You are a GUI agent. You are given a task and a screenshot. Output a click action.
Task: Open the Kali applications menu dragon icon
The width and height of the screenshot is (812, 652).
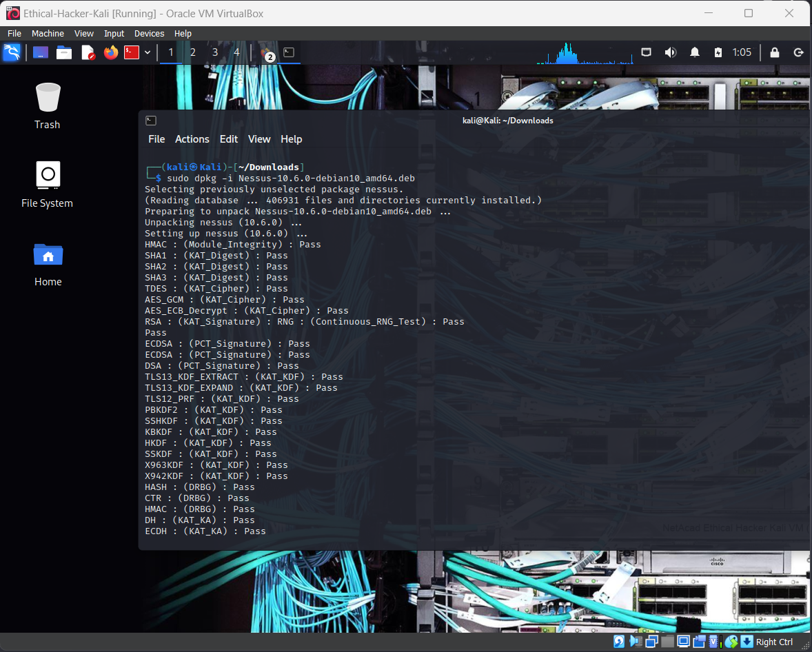coord(12,52)
